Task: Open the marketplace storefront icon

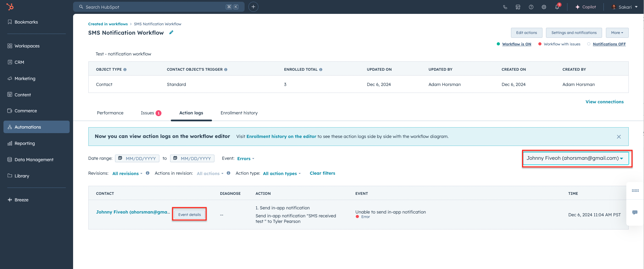Action: (518, 7)
